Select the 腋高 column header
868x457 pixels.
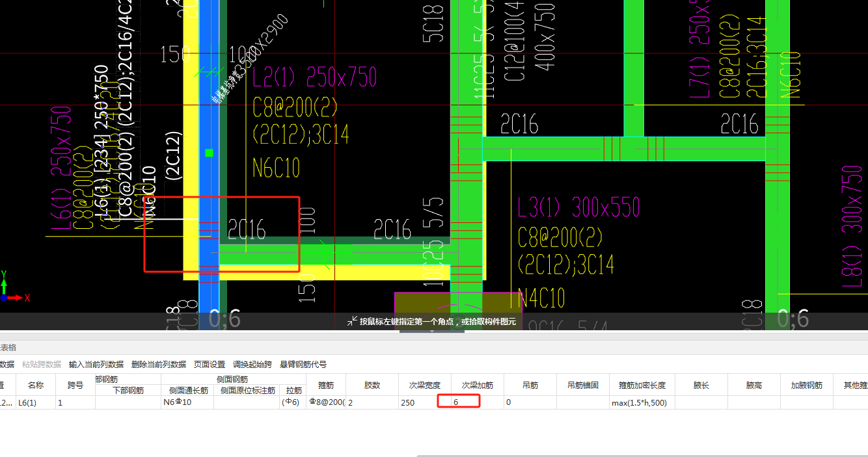[x=754, y=385]
